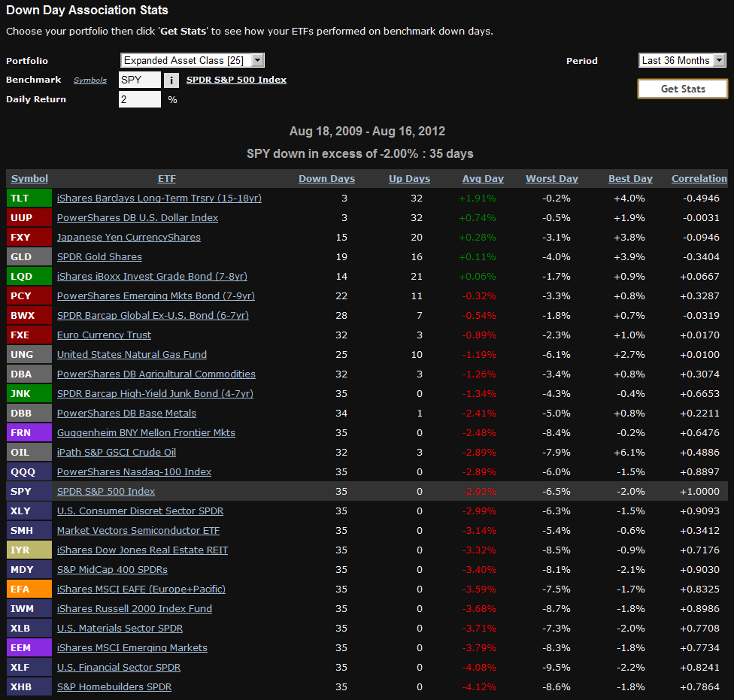Click the gray GLD symbol swatch
This screenshot has height=700, width=734.
coord(29,257)
